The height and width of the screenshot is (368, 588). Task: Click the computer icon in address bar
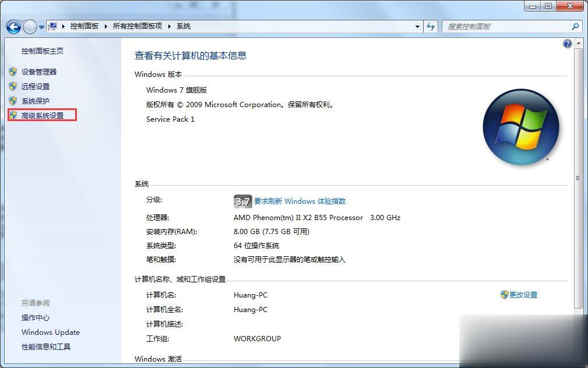(53, 26)
